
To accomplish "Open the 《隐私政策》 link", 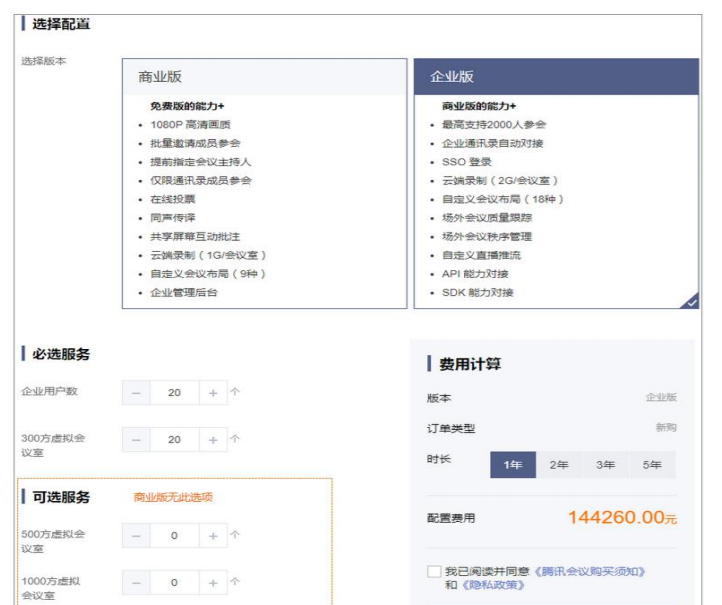I will coord(493,585).
